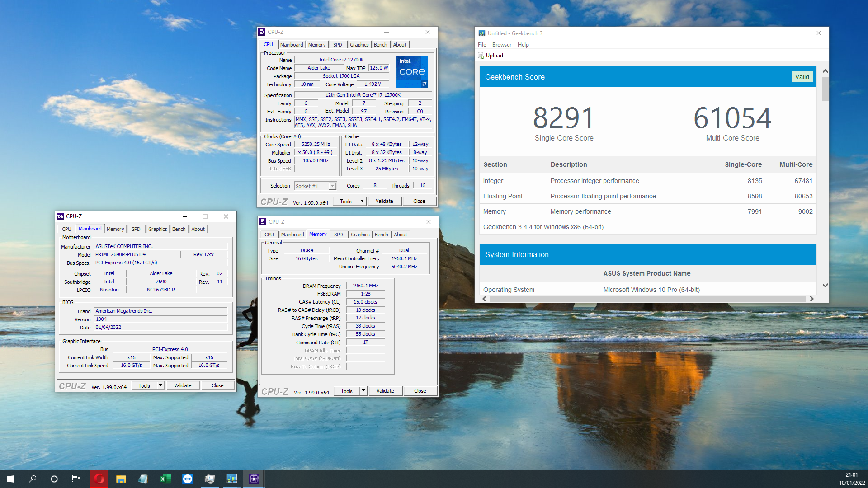This screenshot has height=488, width=868.
Task: Select About tab in Memory CPU-Z window
Action: tap(401, 235)
